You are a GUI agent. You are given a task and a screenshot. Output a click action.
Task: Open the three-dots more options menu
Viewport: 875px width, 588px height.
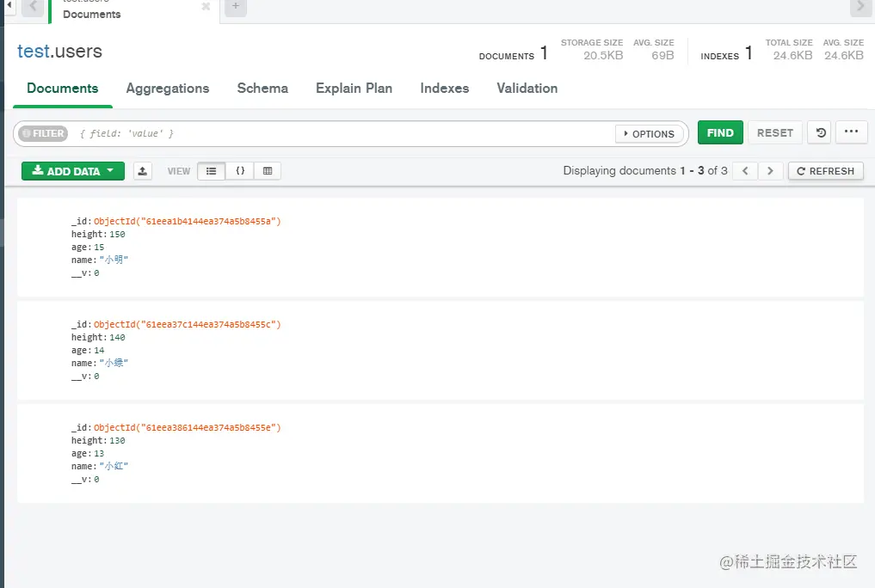pyautogui.click(x=852, y=132)
